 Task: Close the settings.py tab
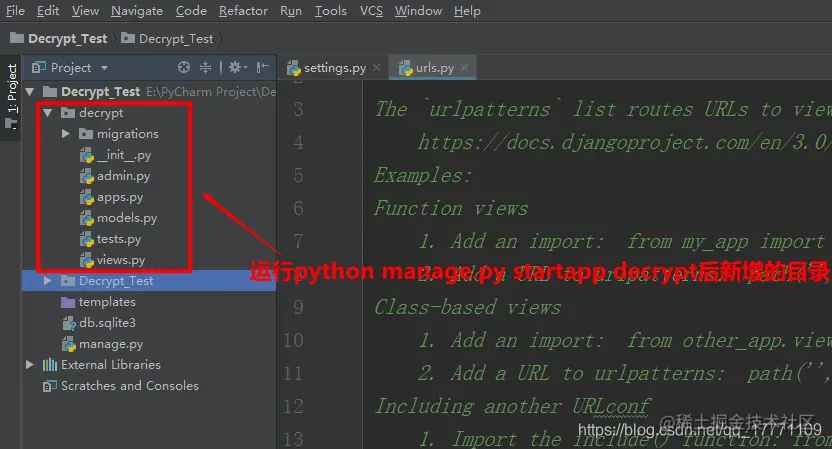pos(376,68)
